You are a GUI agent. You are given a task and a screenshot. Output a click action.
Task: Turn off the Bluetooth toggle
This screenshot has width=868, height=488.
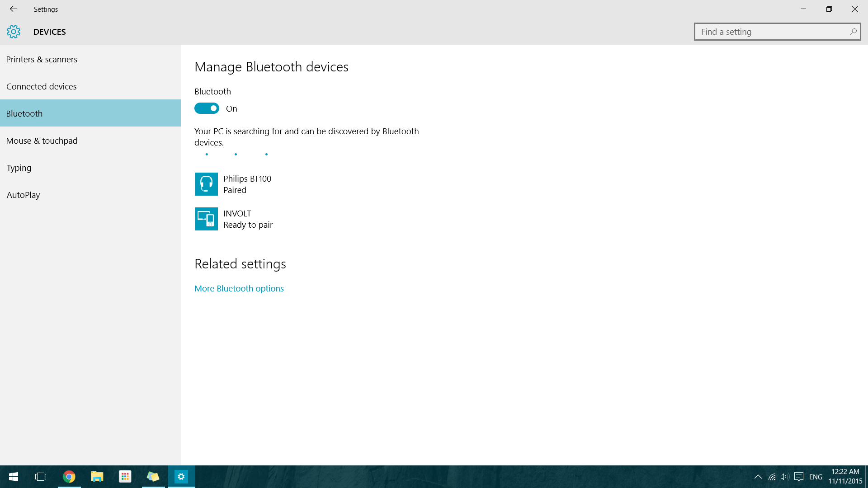[x=207, y=108]
